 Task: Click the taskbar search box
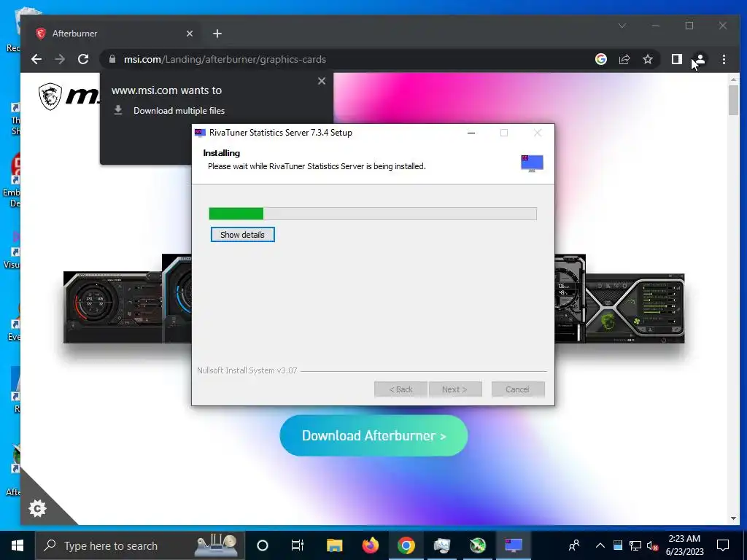tap(140, 545)
